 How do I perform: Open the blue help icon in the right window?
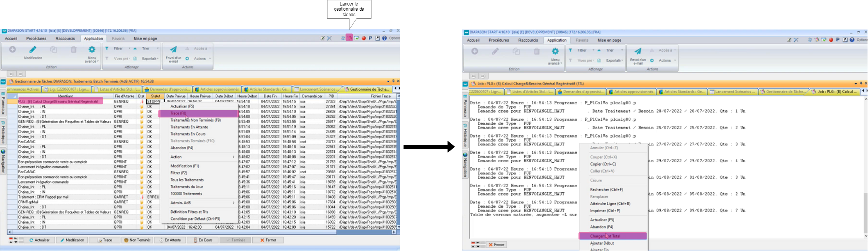pyautogui.click(x=852, y=40)
